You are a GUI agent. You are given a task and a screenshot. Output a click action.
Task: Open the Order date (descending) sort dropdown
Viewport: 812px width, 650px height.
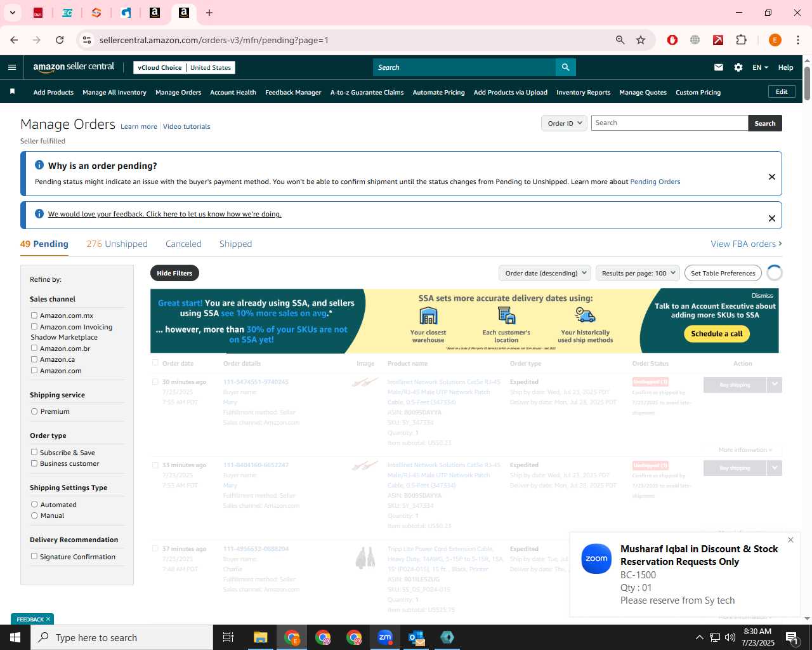coord(544,273)
